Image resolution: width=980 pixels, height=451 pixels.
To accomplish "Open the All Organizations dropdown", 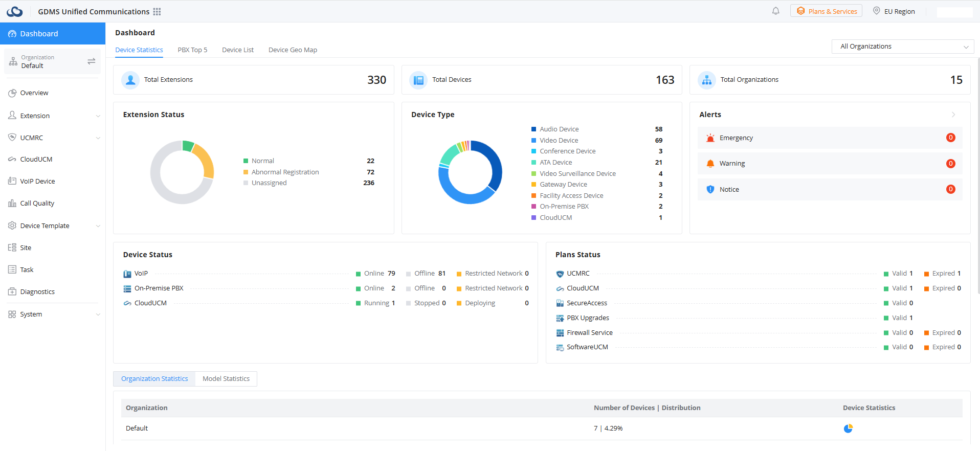I will [903, 47].
